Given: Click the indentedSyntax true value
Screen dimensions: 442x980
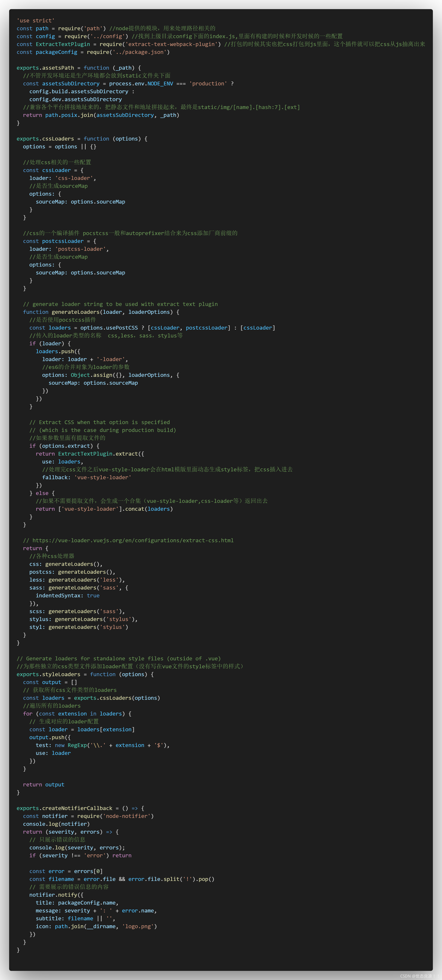Looking at the screenshot, I should pyautogui.click(x=93, y=595).
